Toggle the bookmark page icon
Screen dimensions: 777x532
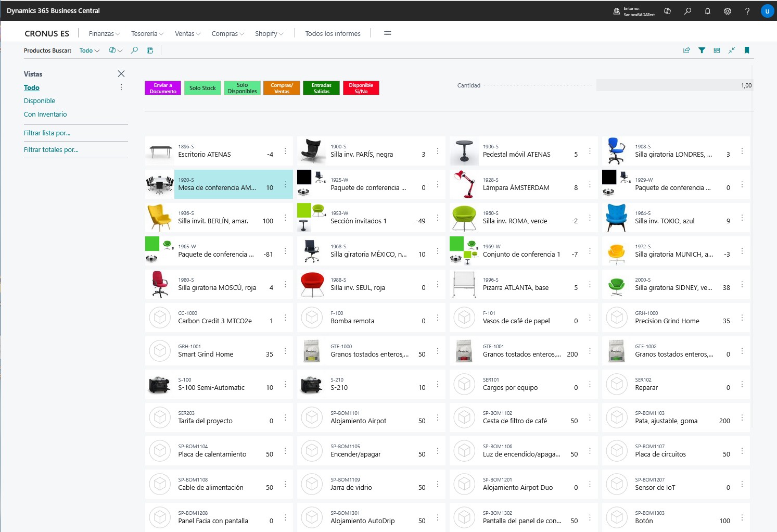pos(747,50)
